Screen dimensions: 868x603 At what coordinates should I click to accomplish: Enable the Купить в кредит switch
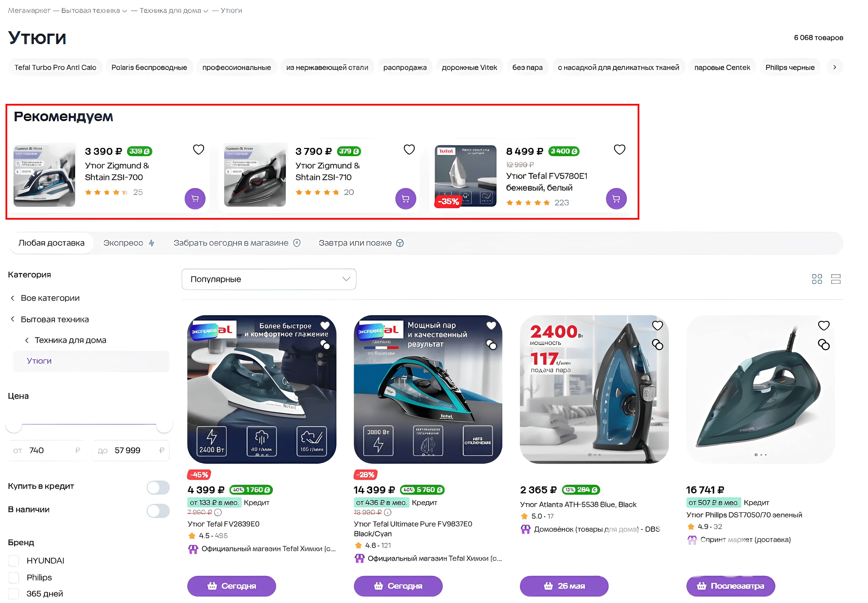pos(158,487)
